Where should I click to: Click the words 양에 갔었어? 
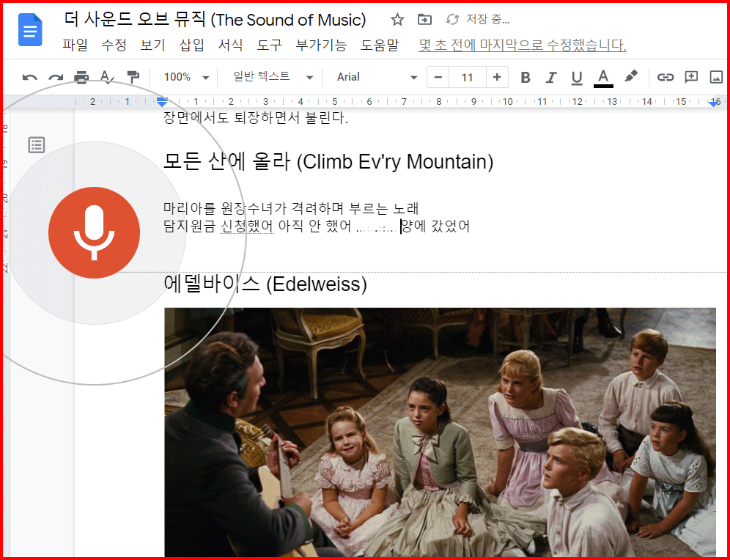pos(436,226)
